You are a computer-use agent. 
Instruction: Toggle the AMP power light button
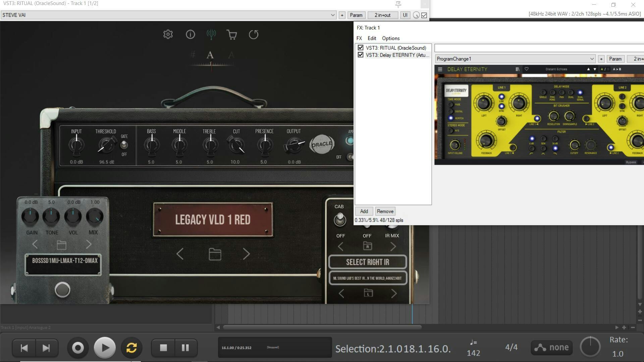pyautogui.click(x=350, y=141)
